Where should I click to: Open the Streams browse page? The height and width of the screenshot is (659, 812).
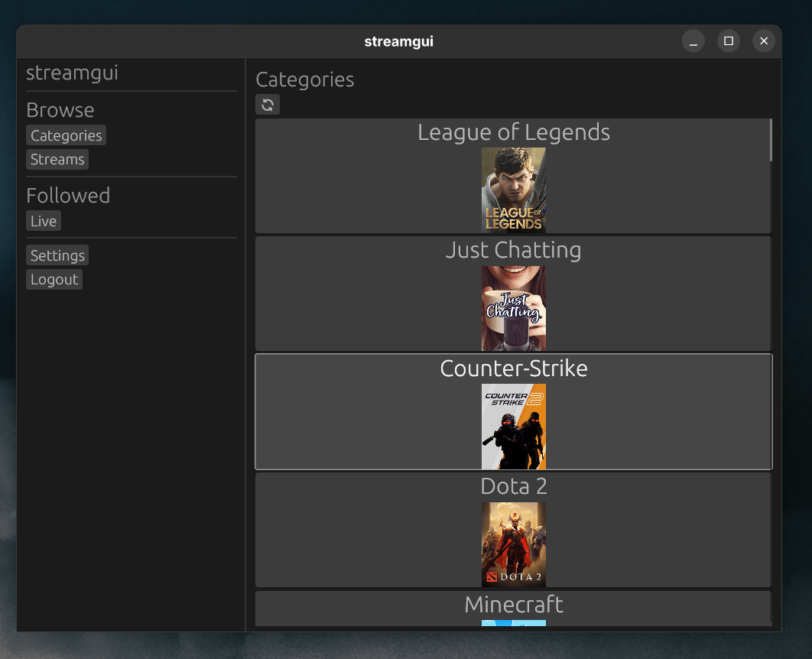[x=57, y=159]
